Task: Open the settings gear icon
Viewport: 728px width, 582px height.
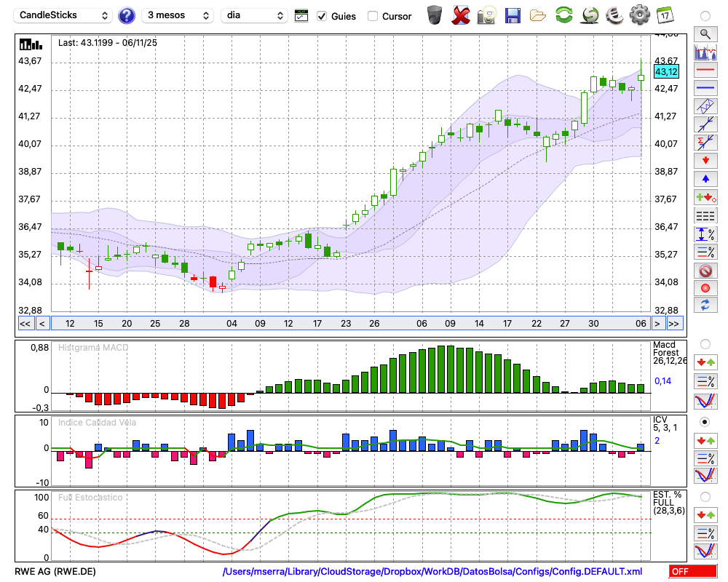Action: (639, 15)
